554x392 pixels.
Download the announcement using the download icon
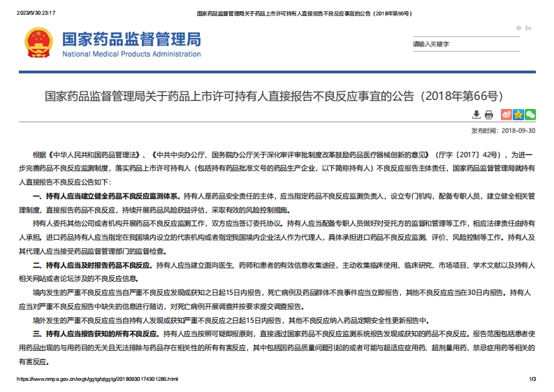tap(477, 115)
